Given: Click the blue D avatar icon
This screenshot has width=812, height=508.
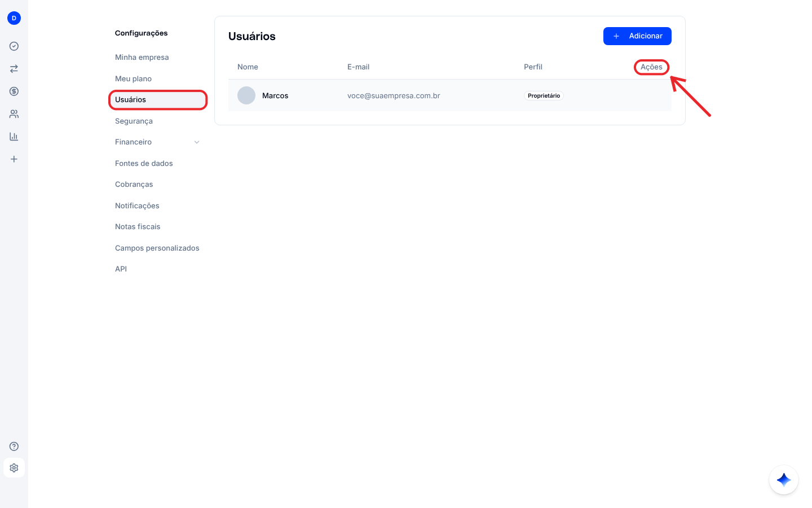Looking at the screenshot, I should (14, 18).
